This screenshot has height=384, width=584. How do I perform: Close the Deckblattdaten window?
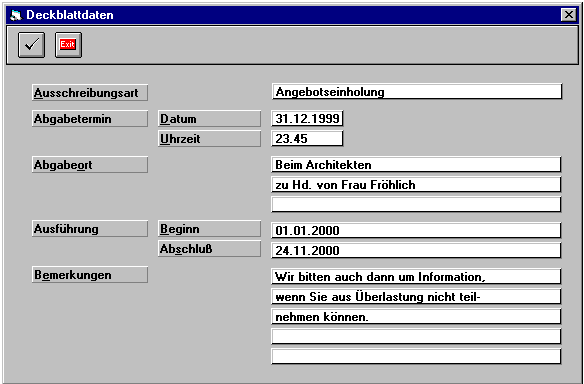pyautogui.click(x=568, y=15)
